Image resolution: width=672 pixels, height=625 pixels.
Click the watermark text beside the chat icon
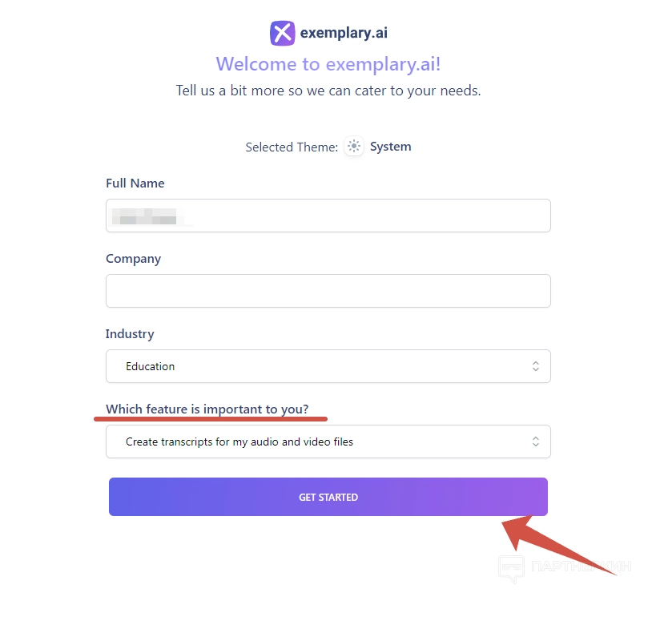[x=581, y=567]
